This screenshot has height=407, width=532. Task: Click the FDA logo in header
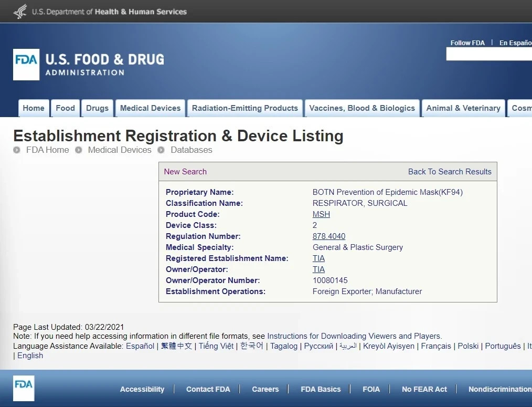26,65
